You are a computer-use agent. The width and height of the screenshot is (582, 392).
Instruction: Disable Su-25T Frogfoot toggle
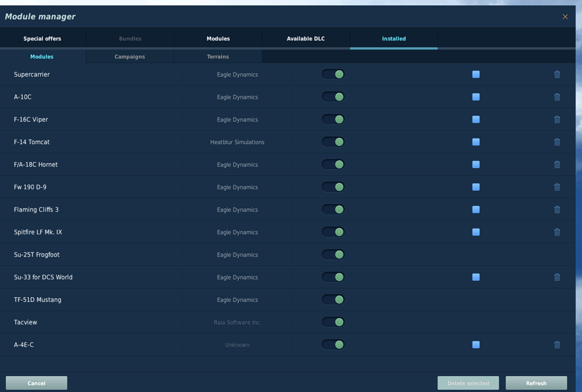333,254
